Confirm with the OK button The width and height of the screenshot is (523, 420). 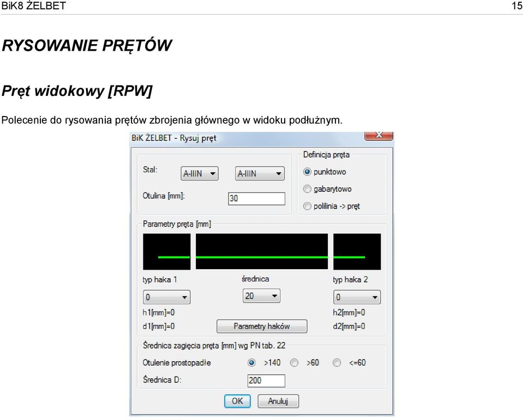(237, 401)
